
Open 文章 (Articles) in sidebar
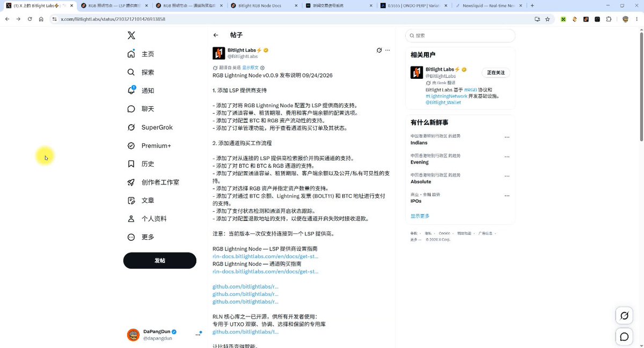click(x=141, y=201)
